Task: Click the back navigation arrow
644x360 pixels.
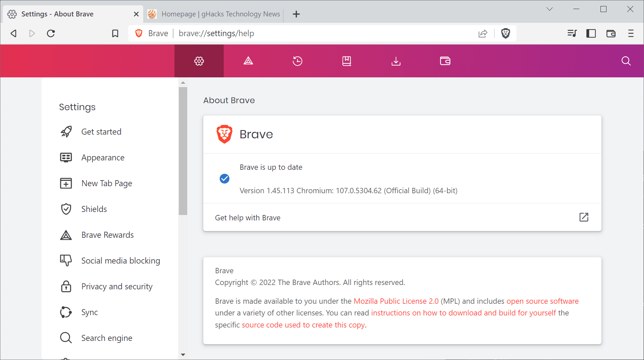Action: coord(13,33)
